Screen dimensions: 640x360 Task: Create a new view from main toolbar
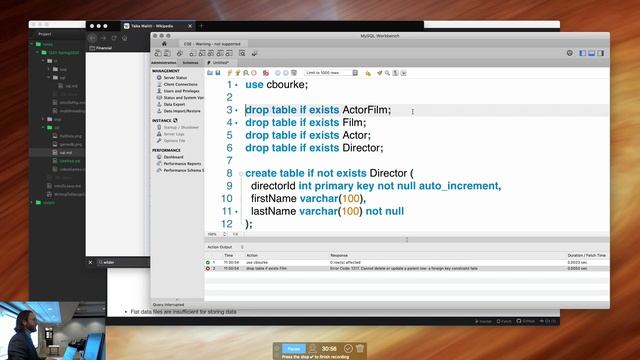[x=211, y=53]
